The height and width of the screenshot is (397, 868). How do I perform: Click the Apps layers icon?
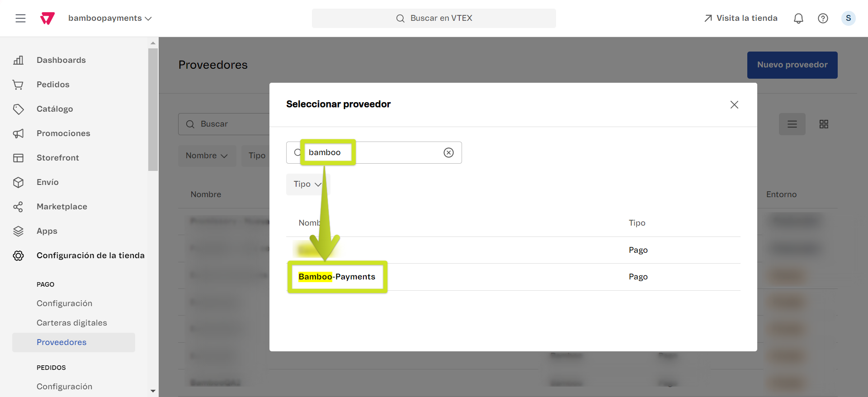point(18,231)
